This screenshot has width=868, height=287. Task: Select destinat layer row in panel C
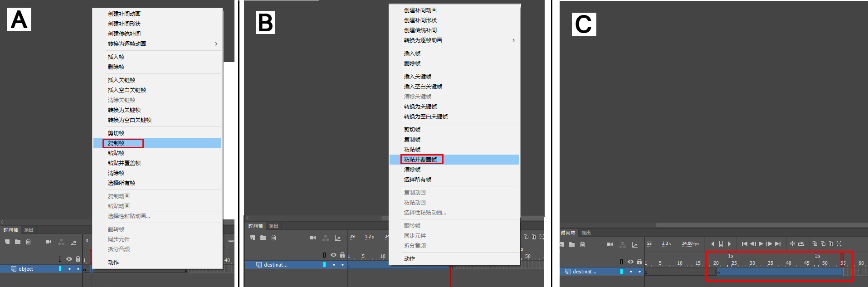point(602,272)
